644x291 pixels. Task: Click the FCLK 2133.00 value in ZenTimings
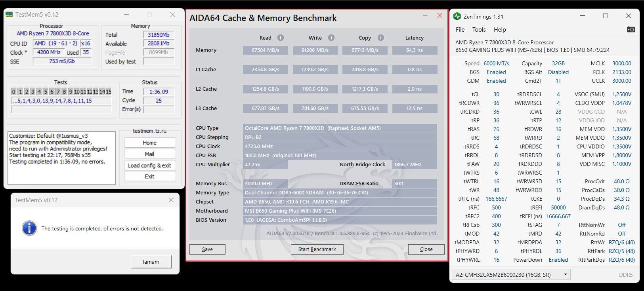point(622,72)
